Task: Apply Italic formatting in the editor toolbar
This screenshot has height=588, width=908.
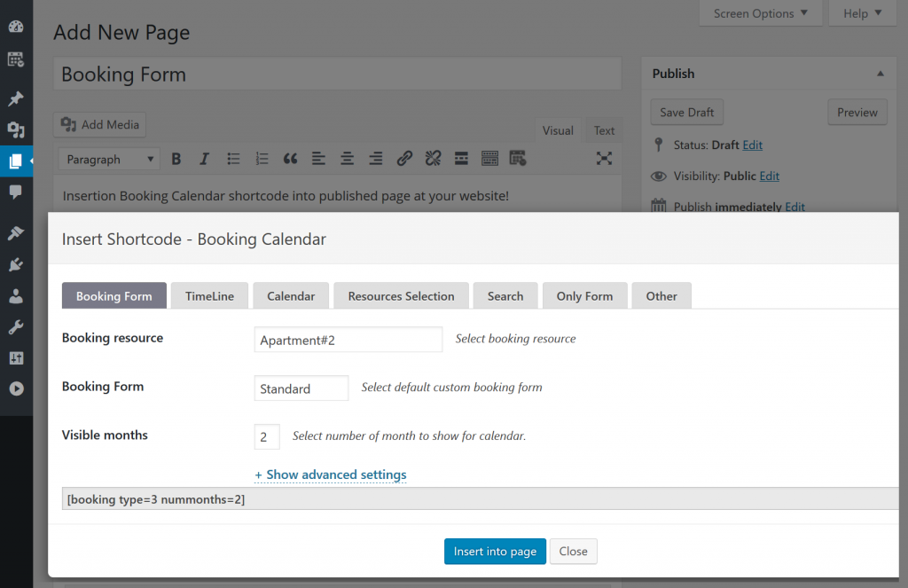Action: [x=202, y=158]
